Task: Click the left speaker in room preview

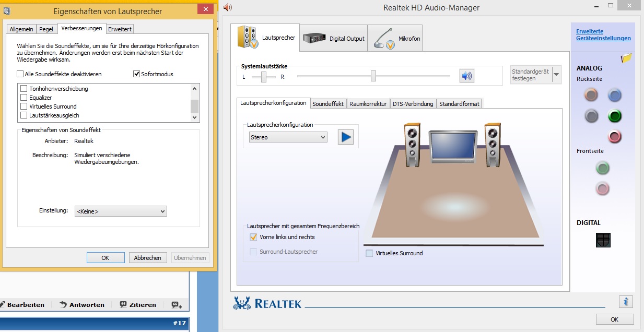Action: point(412,145)
